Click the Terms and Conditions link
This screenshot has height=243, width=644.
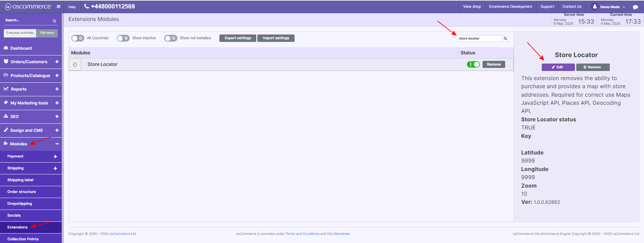[x=302, y=234]
